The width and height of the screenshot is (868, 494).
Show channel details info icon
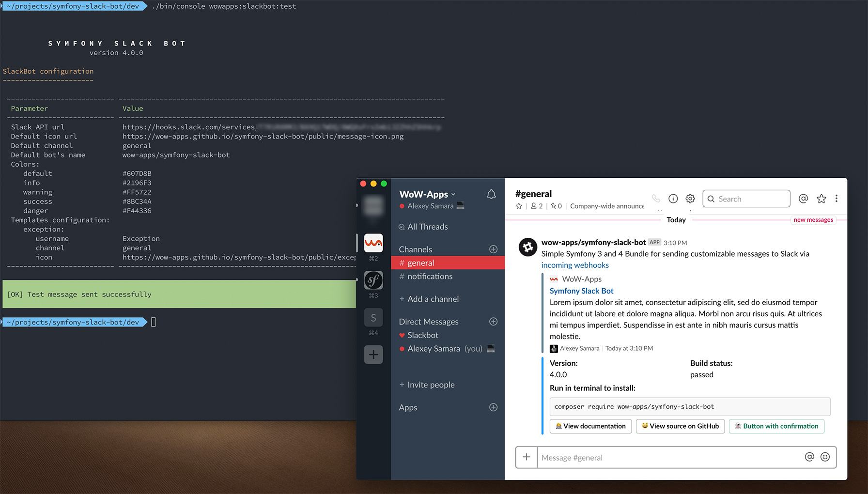click(673, 199)
